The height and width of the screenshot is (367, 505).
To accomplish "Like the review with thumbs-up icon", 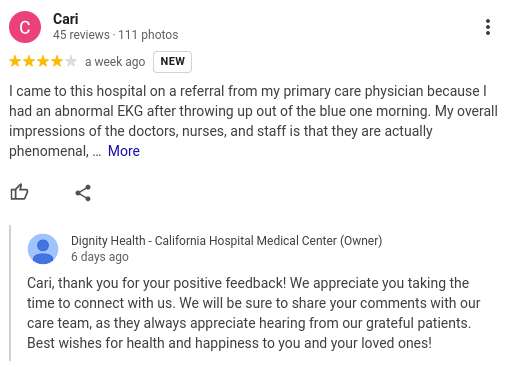I will (x=19, y=192).
